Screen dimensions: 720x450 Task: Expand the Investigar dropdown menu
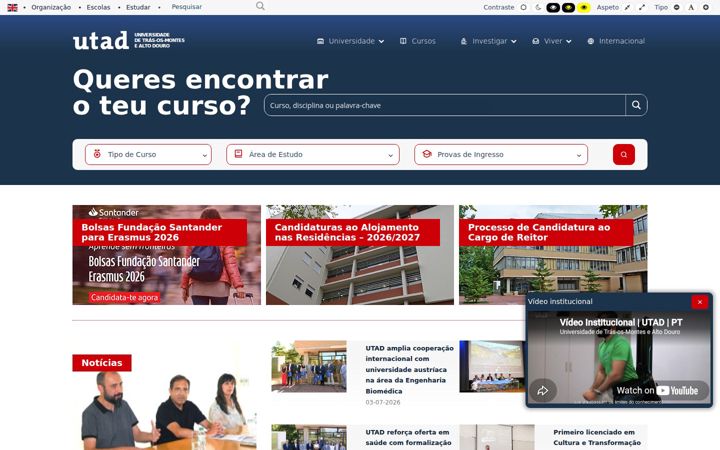[489, 41]
